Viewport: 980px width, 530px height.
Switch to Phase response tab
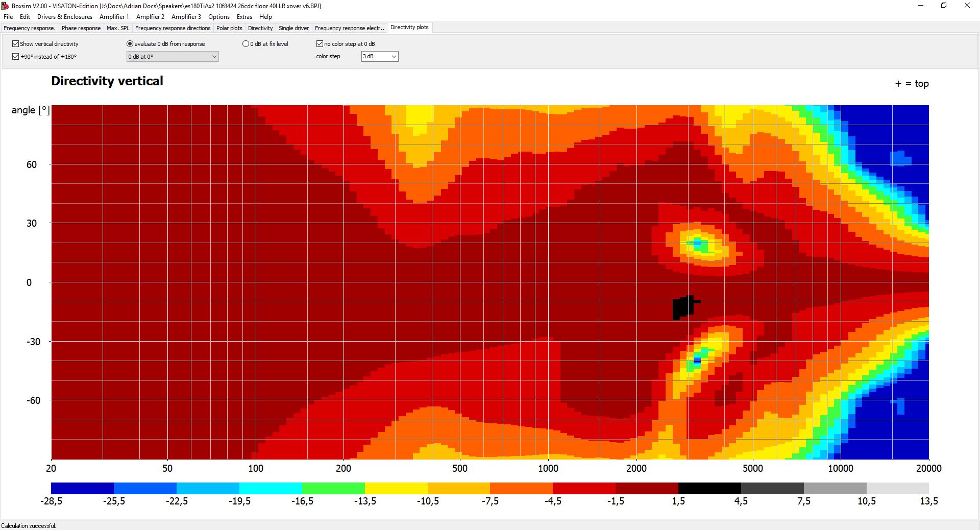click(81, 28)
